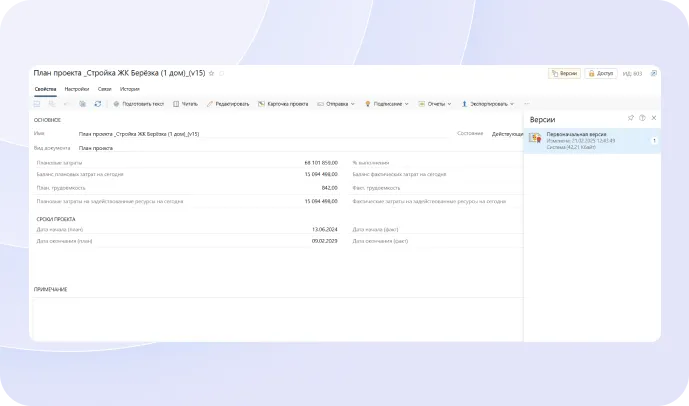Viewport: 689px width, 406px height.
Task: Close the Версии side panel
Action: click(653, 118)
